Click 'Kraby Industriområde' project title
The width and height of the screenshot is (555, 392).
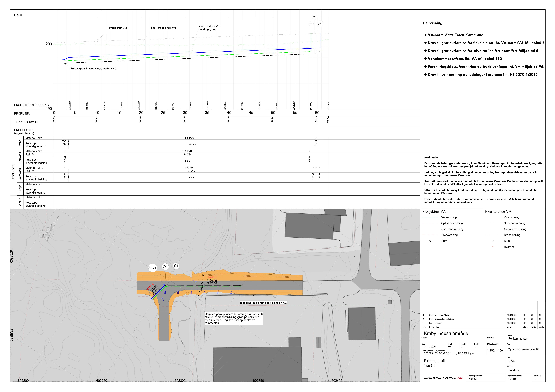coord(446,334)
